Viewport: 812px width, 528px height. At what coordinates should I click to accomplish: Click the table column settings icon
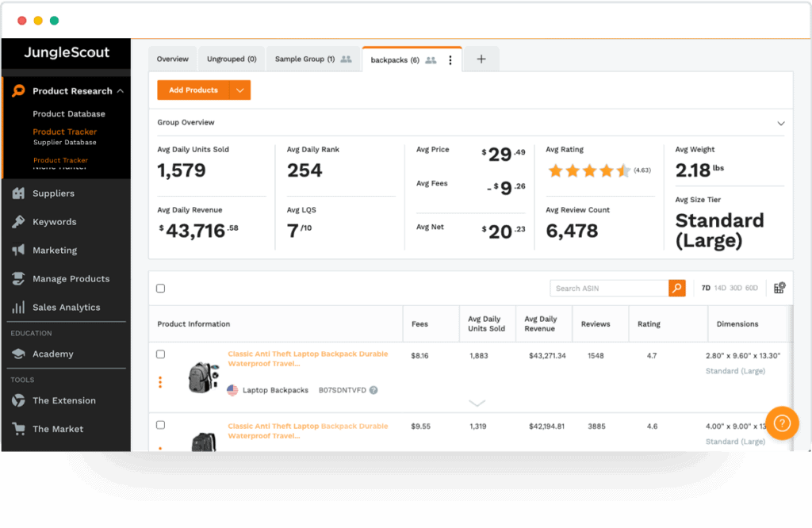[x=779, y=288]
